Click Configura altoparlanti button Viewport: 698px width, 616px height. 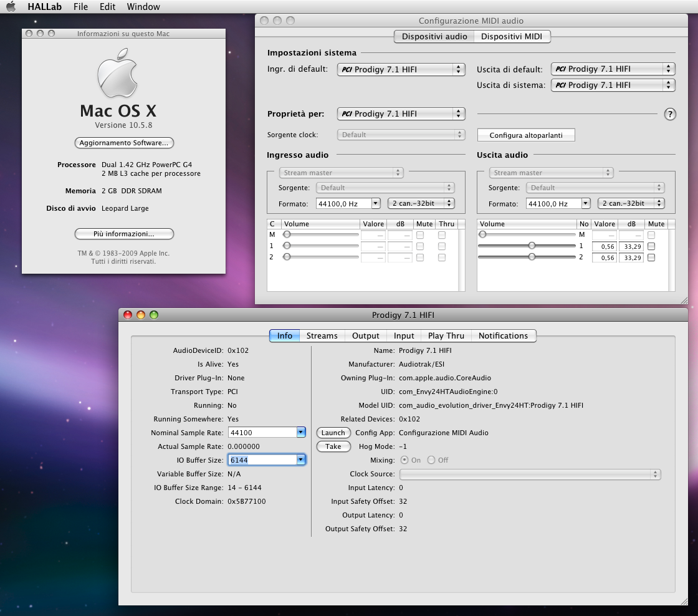(526, 135)
